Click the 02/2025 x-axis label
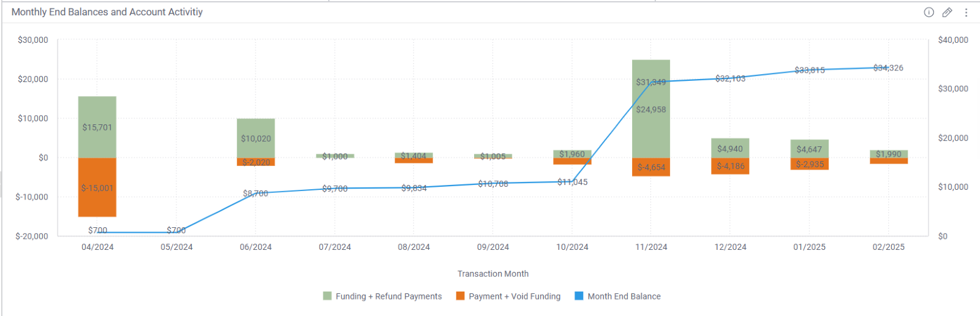Screen dimensions: 980x316 pyautogui.click(x=889, y=247)
